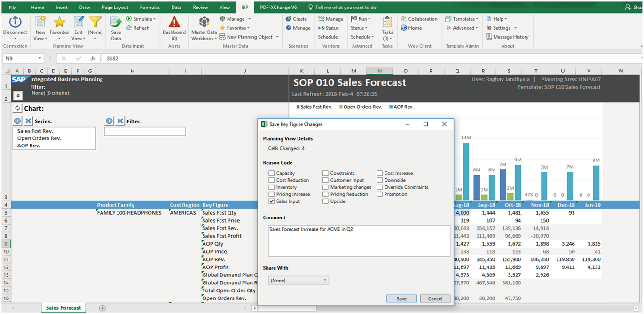Cancel the Save Key Figure Changes dialog

435,298
